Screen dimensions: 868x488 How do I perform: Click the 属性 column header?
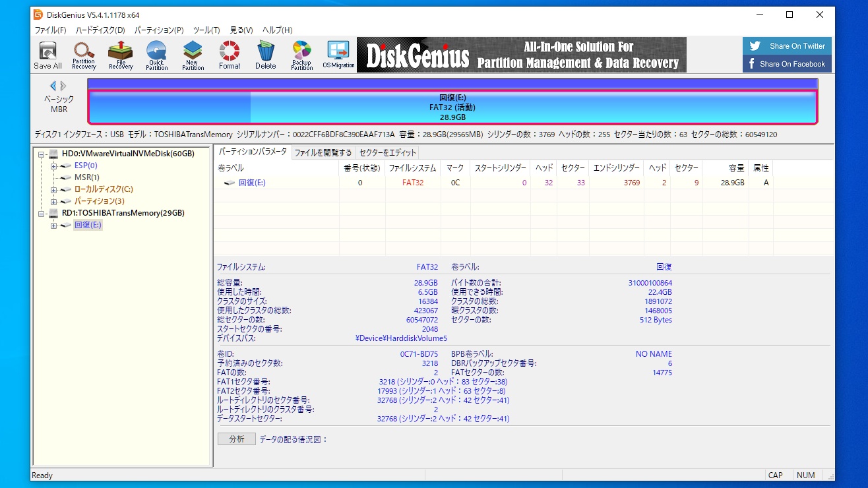point(760,168)
